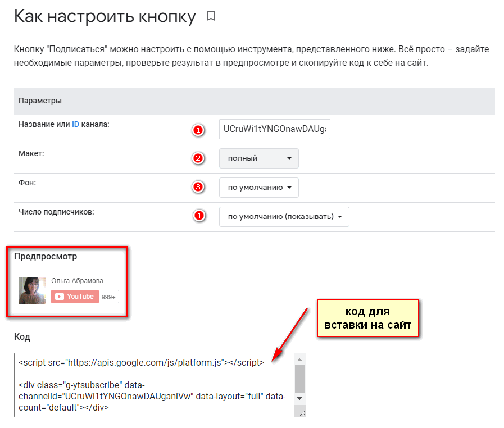Click the Ольга Абрамова channel name
The height and width of the screenshot is (428, 504).
coord(77,281)
